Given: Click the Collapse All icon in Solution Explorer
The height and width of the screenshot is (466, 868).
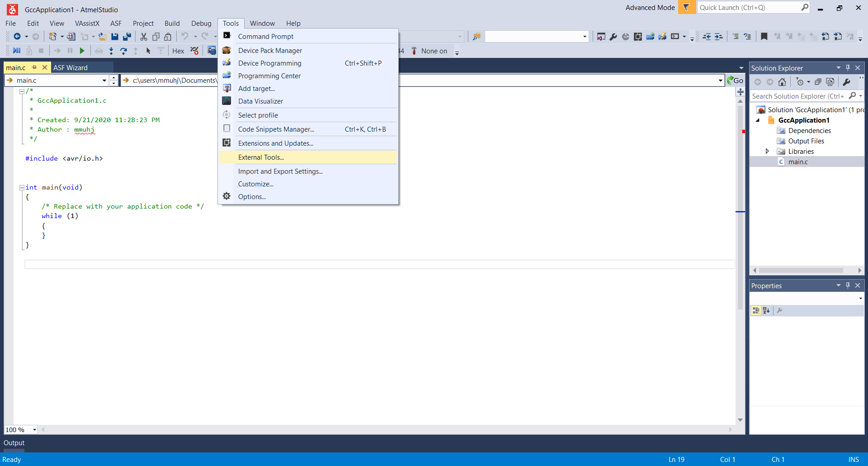Looking at the screenshot, I should pos(818,82).
